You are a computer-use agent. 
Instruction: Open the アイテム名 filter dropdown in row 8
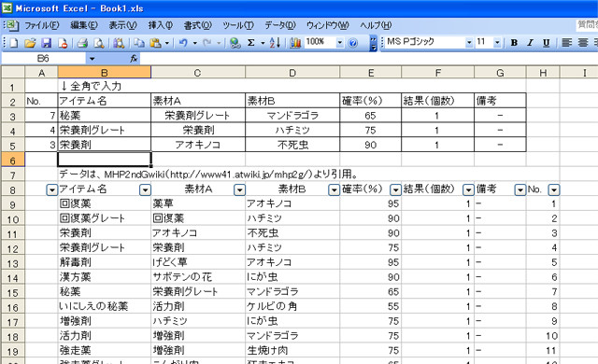point(145,189)
